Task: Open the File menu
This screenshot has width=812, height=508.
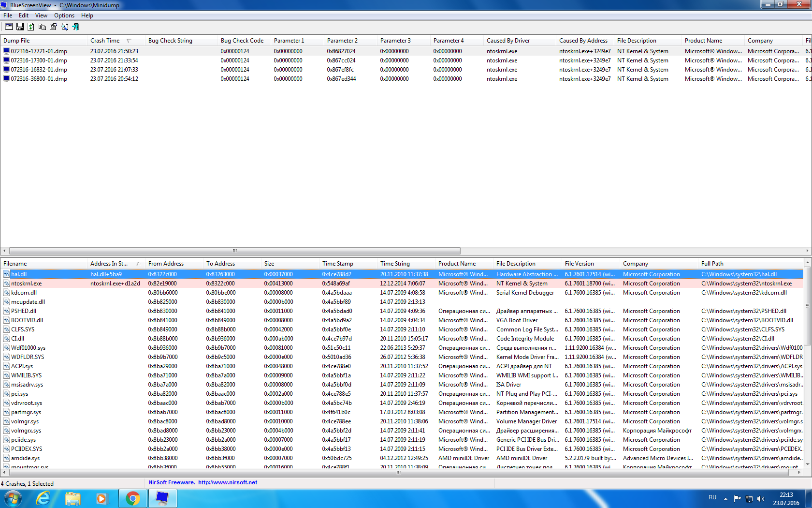Action: coord(8,15)
